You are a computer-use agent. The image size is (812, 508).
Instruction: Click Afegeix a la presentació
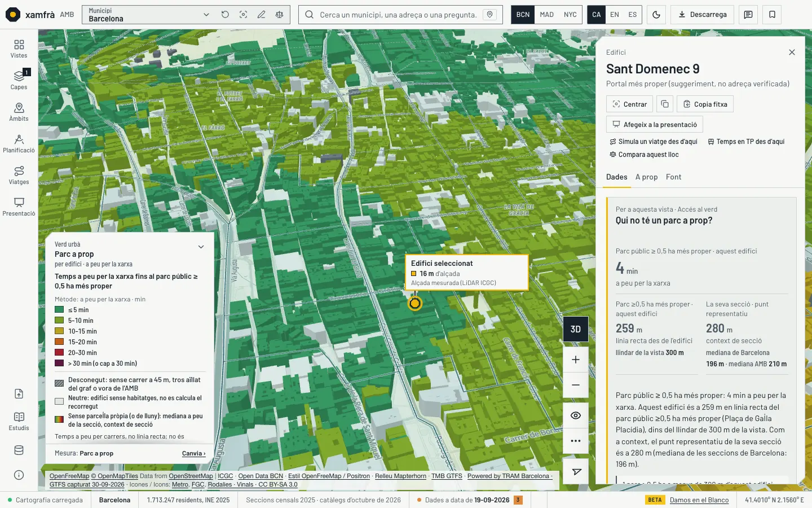[x=655, y=125]
